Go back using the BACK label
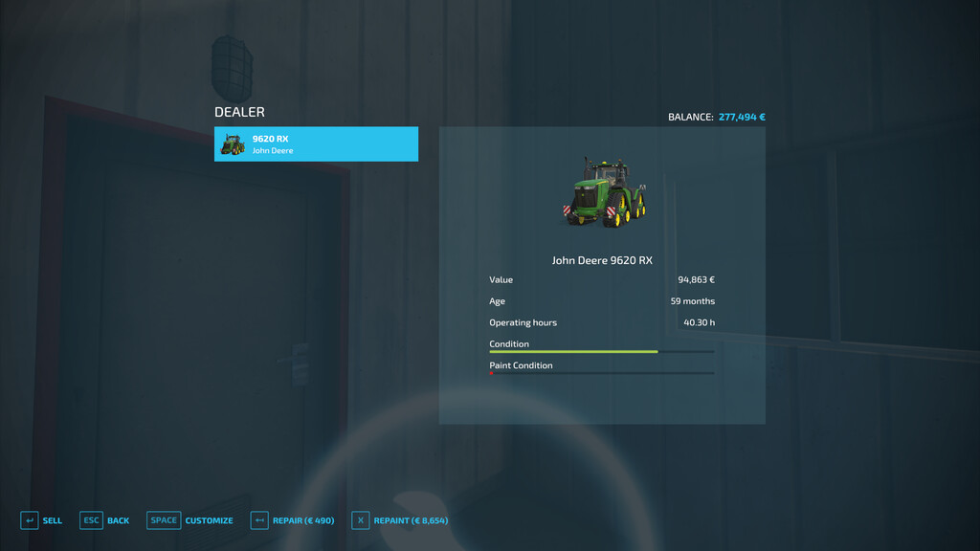Screen dimensions: 980x551 [x=119, y=520]
